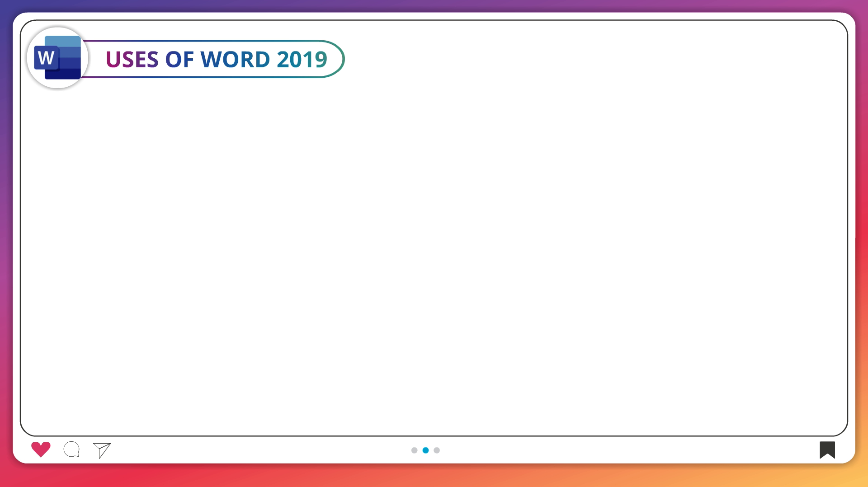This screenshot has width=868, height=487.
Task: Go to the first slide dot
Action: (x=414, y=450)
